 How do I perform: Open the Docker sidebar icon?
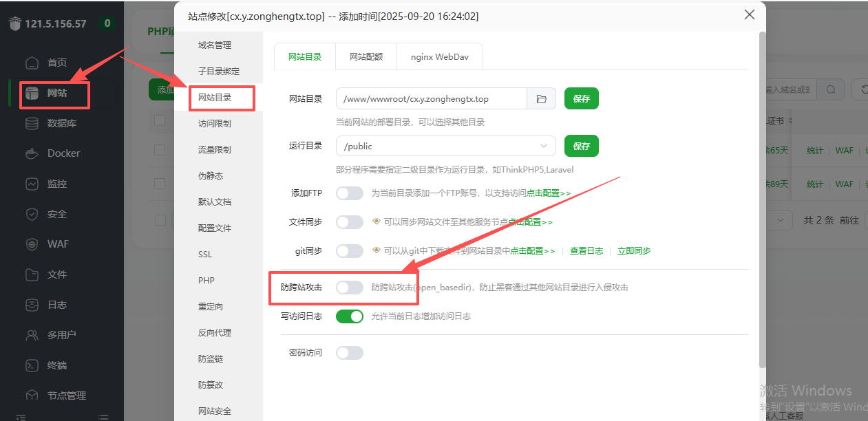click(32, 153)
